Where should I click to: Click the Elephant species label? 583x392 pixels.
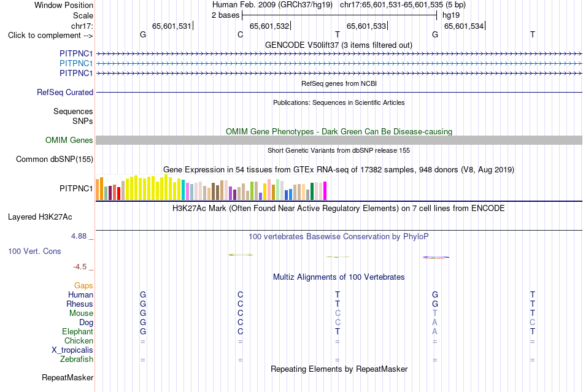(77, 331)
